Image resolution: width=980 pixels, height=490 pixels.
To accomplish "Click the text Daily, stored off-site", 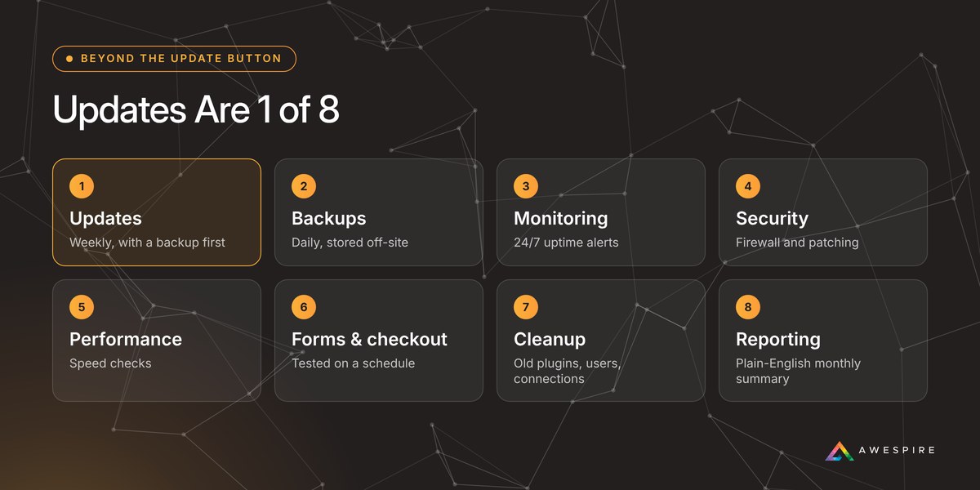I will 350,243.
